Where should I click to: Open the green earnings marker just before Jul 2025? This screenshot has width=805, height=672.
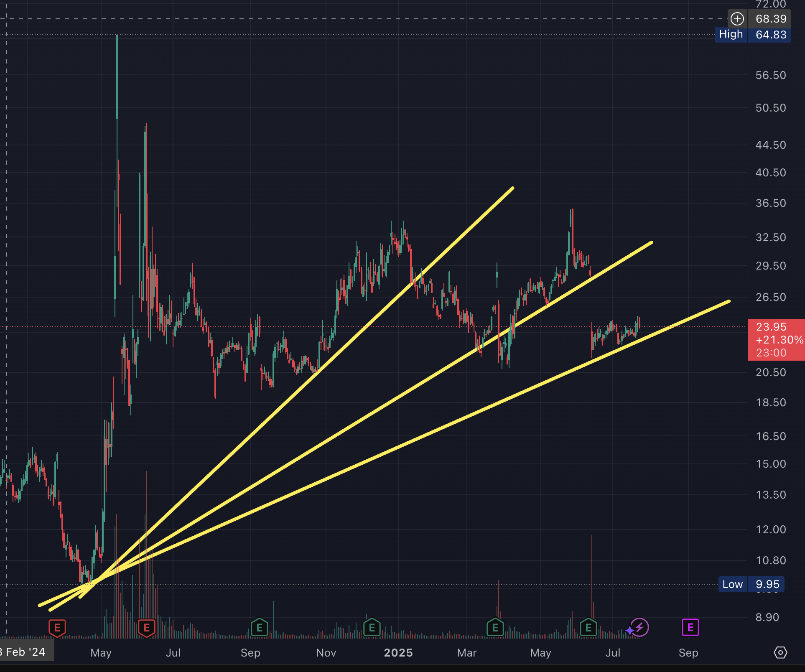[x=588, y=627]
